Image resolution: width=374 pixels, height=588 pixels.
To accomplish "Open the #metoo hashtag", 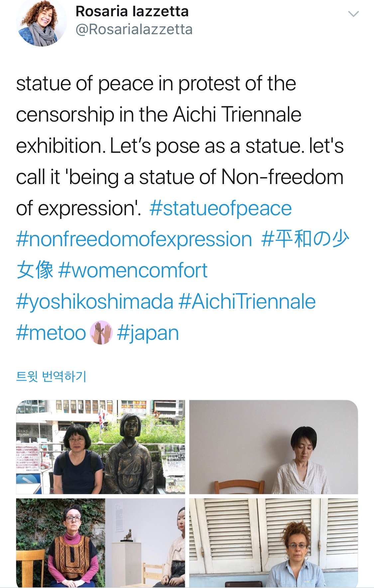I will 51,333.
